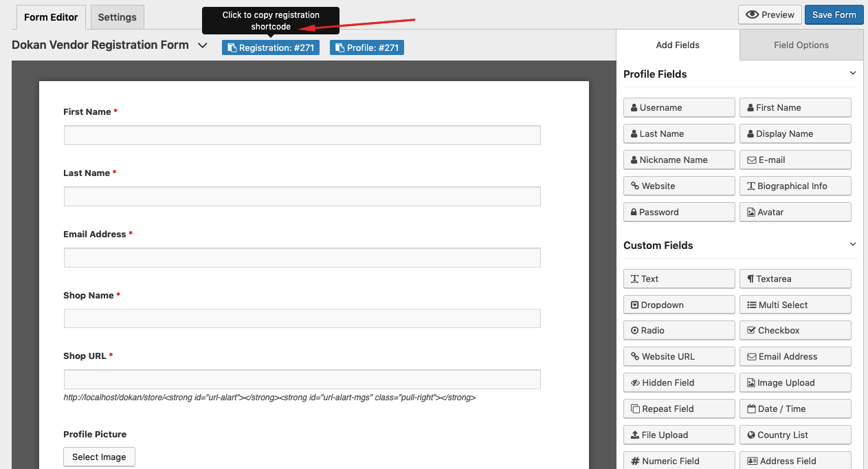This screenshot has width=868, height=469.
Task: Copy the Profile #271 shortcode
Action: [x=367, y=47]
